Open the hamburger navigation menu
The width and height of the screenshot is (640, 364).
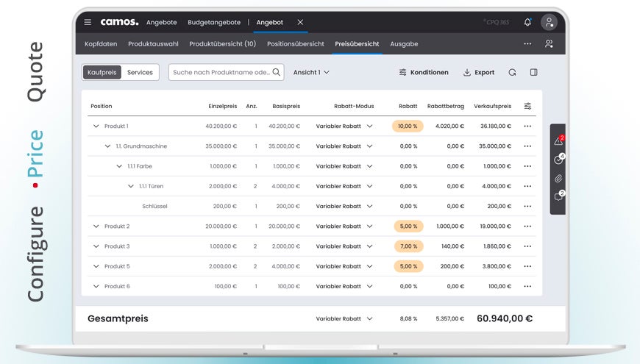pyautogui.click(x=88, y=22)
